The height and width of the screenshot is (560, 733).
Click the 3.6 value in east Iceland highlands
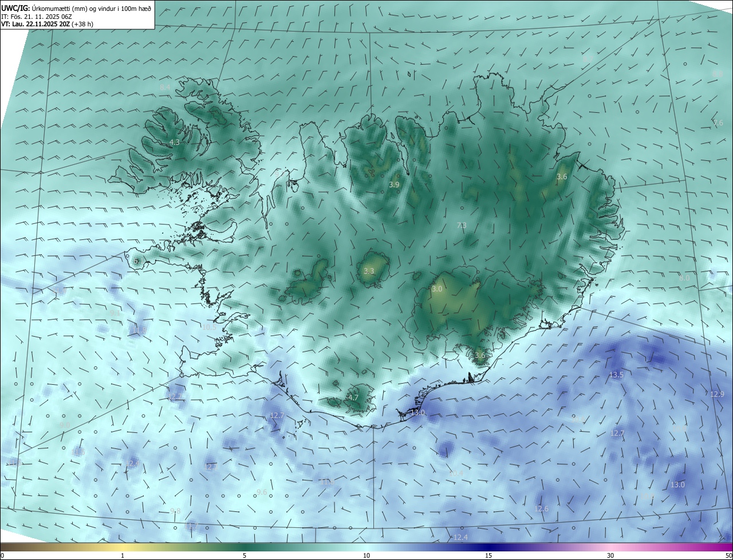(x=562, y=177)
